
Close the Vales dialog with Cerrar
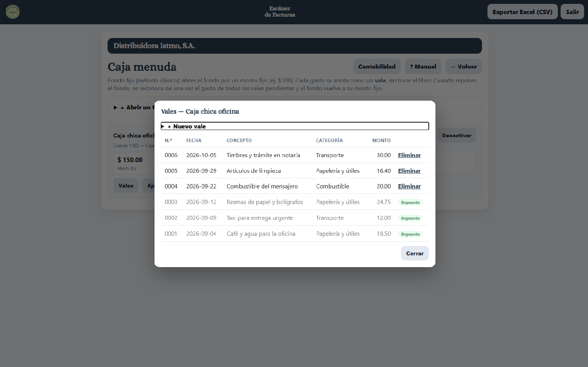(415, 253)
